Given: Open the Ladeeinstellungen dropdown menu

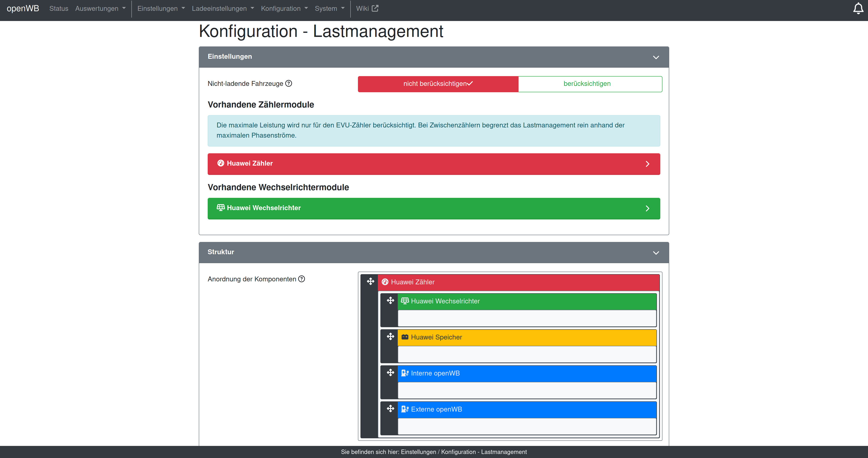Looking at the screenshot, I should coord(223,9).
